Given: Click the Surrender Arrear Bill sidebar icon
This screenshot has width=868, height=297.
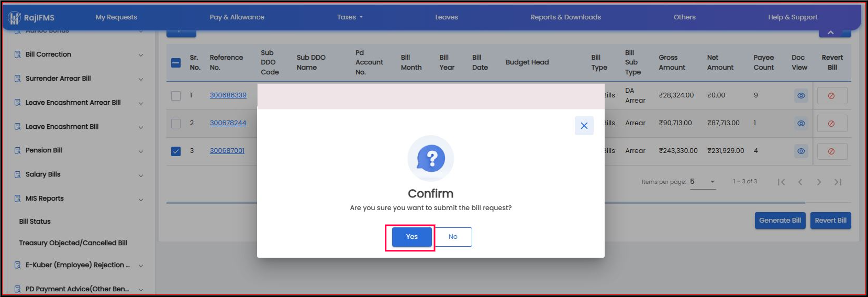Looking at the screenshot, I should 17,79.
